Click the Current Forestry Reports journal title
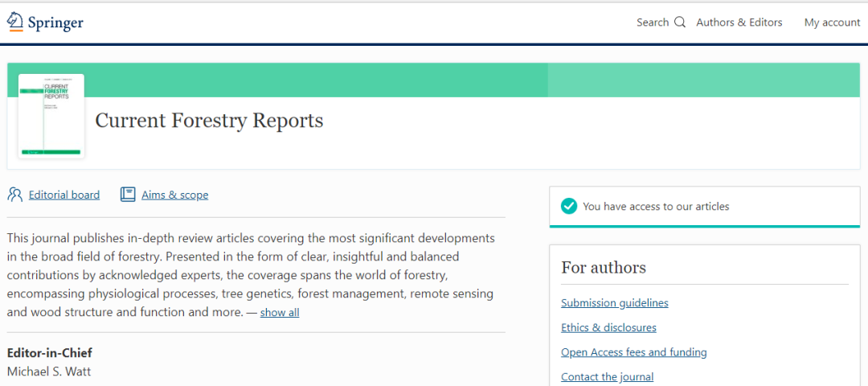Screen dimensions: 868x386 pos(209,121)
